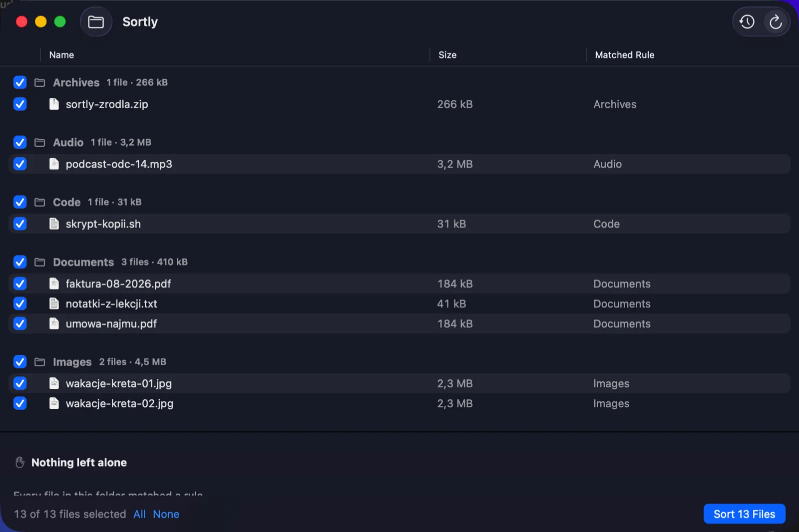Uncheck the Archives group checkbox
Viewport: 799px width, 532px height.
(x=20, y=82)
